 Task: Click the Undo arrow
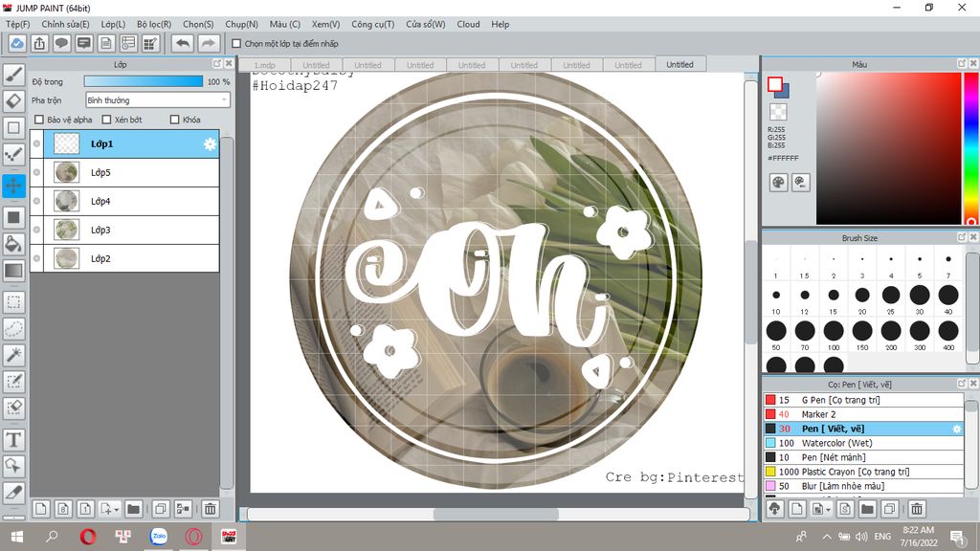[x=183, y=44]
